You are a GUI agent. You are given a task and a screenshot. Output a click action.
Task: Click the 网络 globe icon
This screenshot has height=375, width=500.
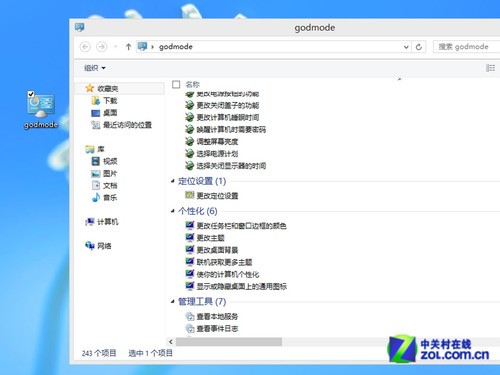90,246
